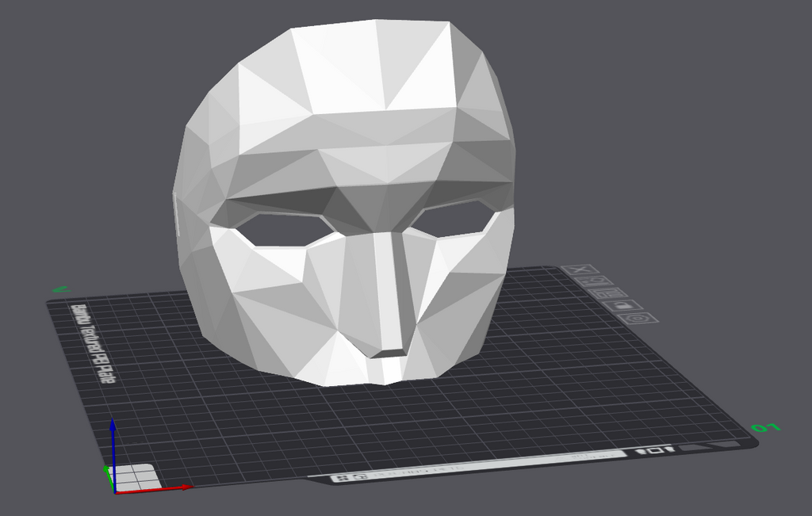Click the arrange objects plate icon

(608, 293)
